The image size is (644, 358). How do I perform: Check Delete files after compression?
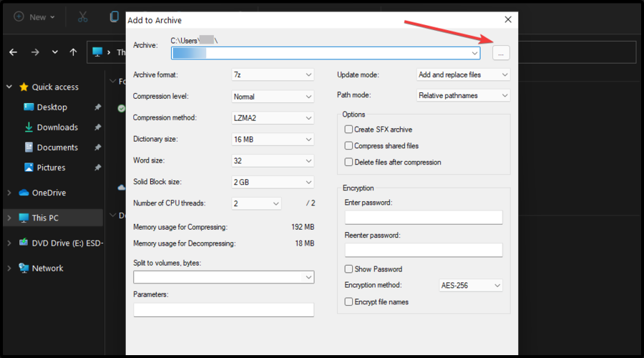(x=348, y=163)
